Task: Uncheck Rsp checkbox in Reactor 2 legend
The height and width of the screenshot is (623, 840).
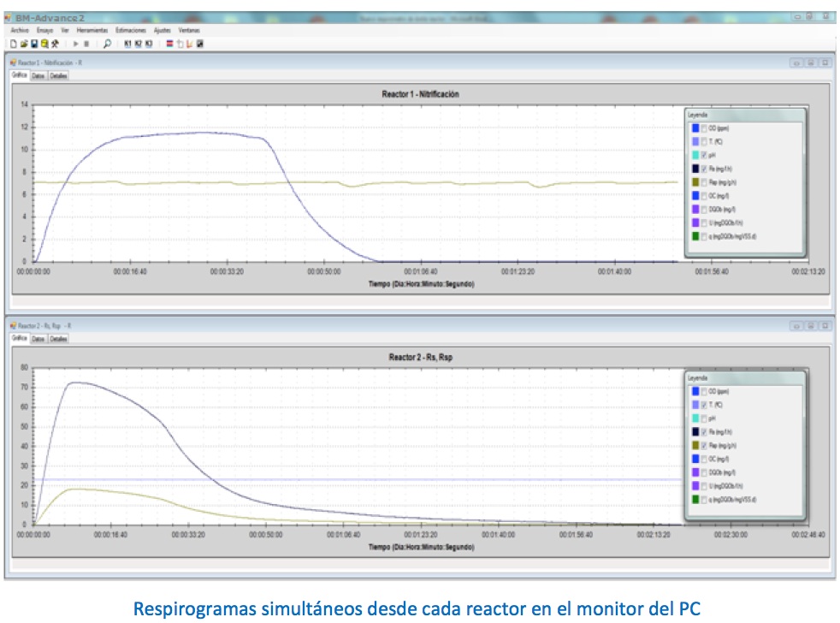Action: point(705,446)
